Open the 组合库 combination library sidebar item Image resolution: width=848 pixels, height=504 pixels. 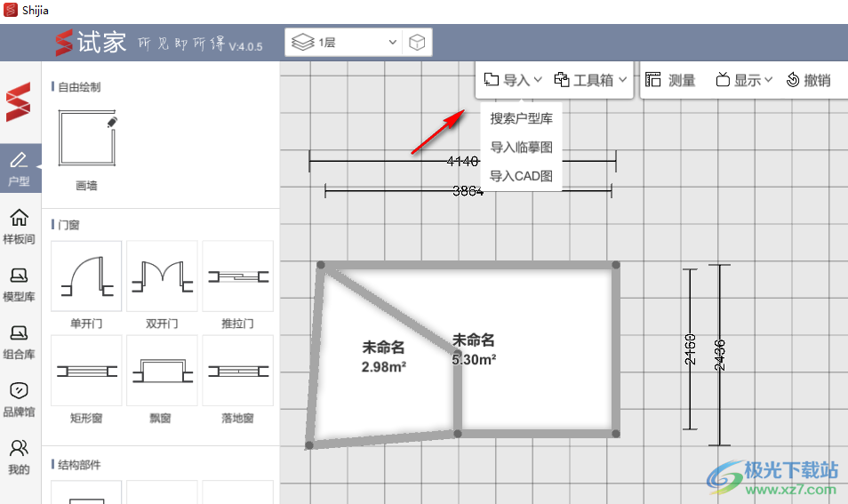pyautogui.click(x=20, y=341)
